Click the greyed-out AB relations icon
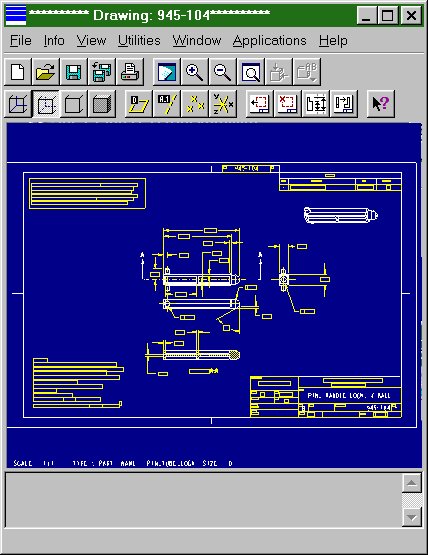428x555 pixels. [307, 72]
